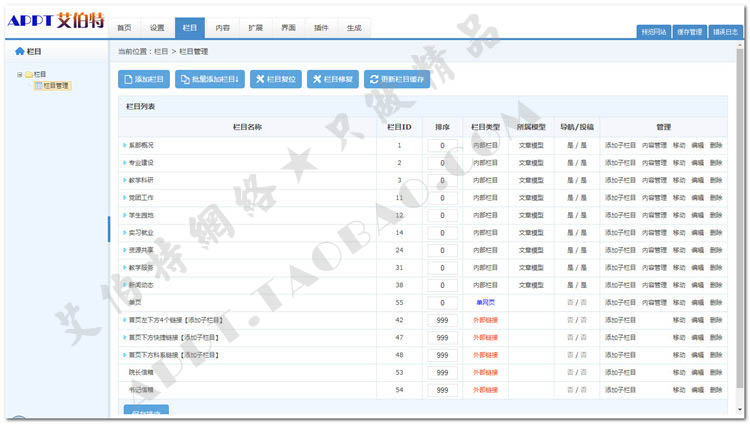The width and height of the screenshot is (750, 424).
Task: Switch to the 插件 top tab
Action: [321, 28]
